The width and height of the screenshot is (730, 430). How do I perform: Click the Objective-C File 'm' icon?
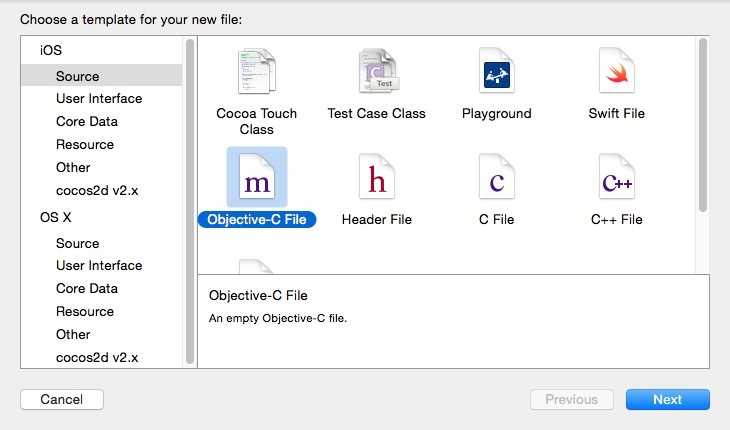pyautogui.click(x=257, y=177)
